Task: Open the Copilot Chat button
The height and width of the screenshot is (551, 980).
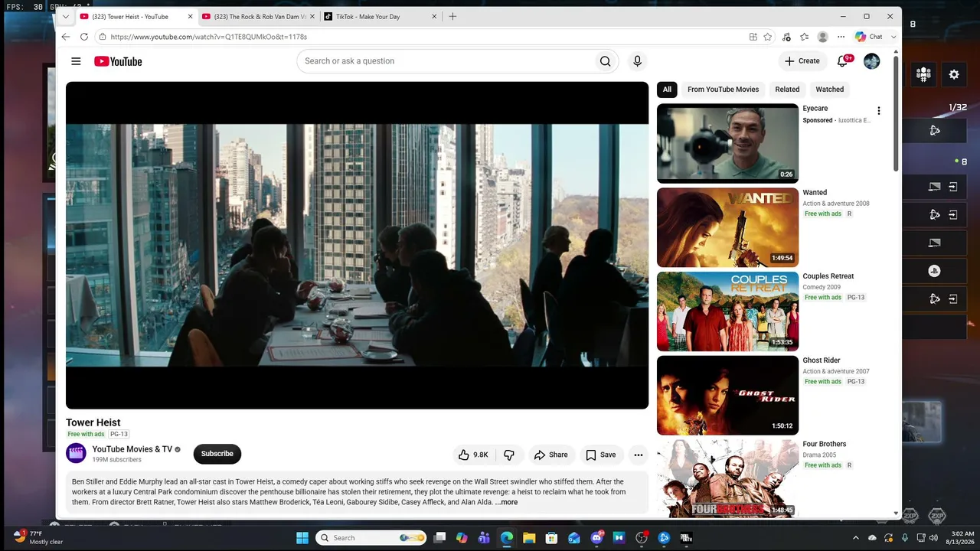Action: [869, 37]
